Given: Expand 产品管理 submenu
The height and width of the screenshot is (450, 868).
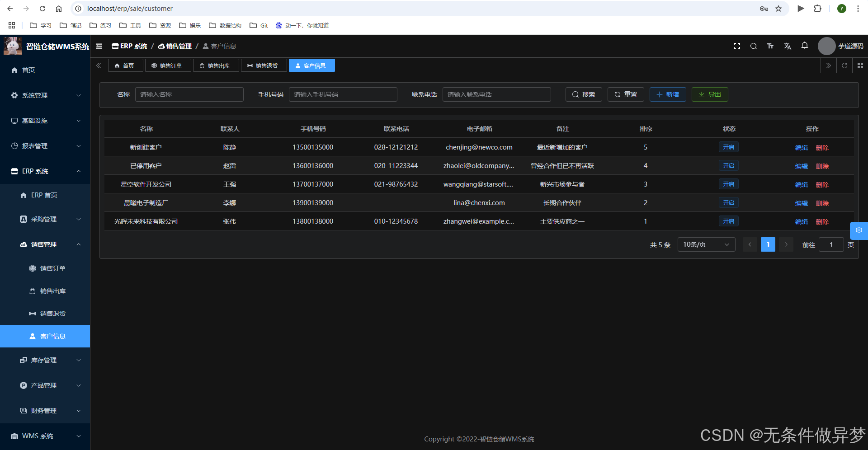Looking at the screenshot, I should [45, 385].
